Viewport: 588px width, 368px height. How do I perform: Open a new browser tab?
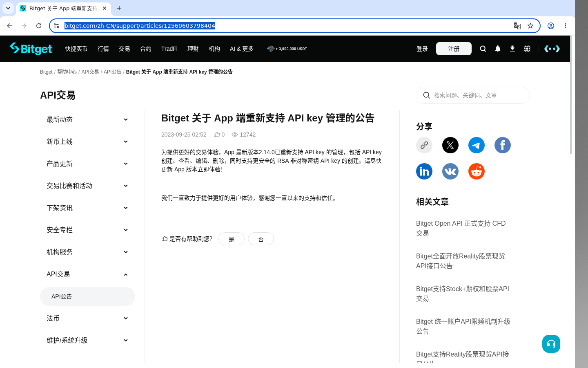[x=119, y=8]
